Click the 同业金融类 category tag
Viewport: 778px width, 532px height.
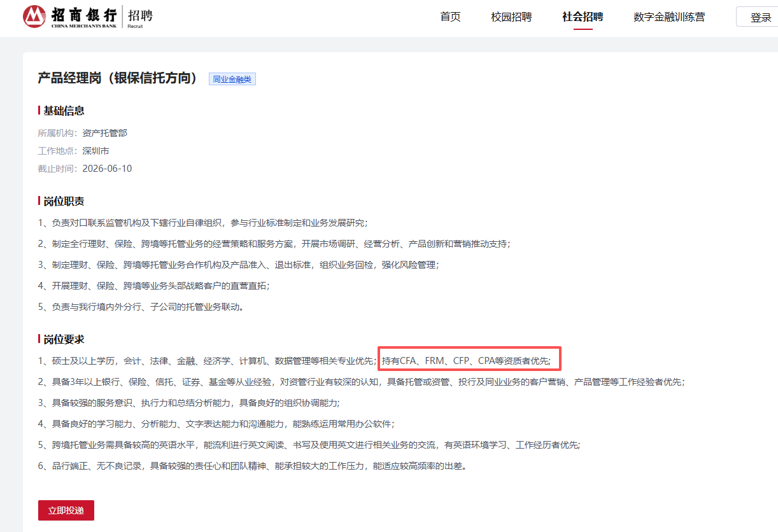pyautogui.click(x=232, y=80)
